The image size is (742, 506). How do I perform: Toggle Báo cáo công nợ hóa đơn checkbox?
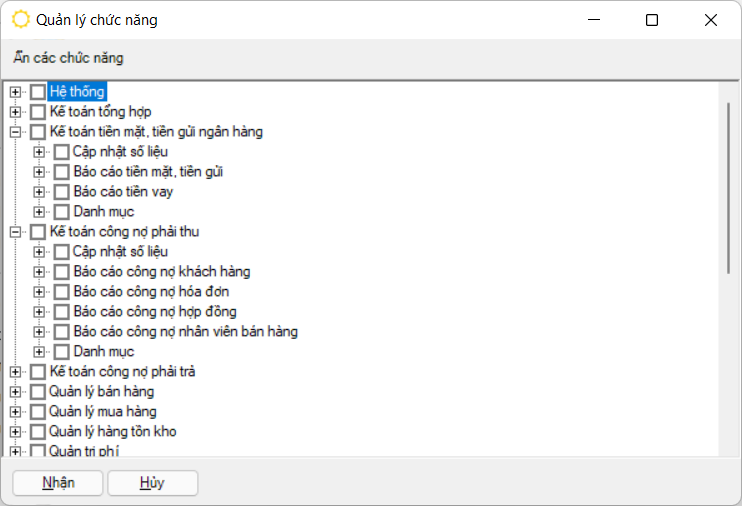(62, 292)
